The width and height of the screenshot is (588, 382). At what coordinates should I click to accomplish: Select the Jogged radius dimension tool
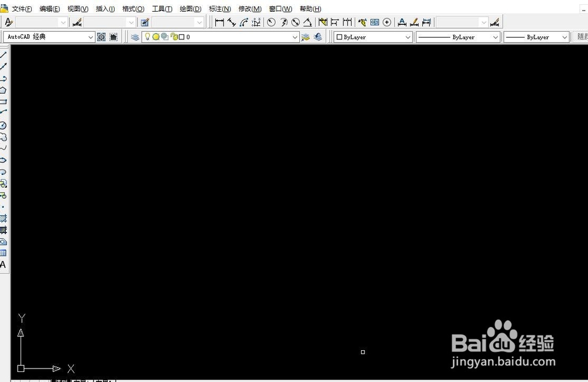coord(283,22)
